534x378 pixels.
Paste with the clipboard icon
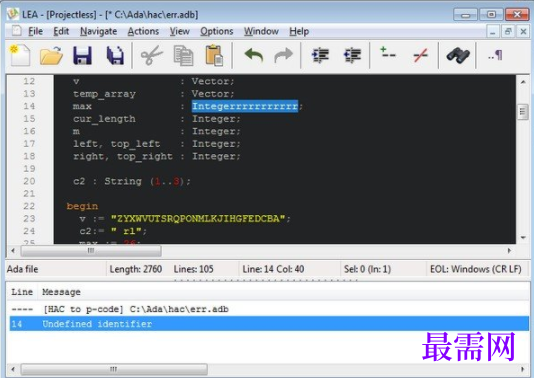214,55
